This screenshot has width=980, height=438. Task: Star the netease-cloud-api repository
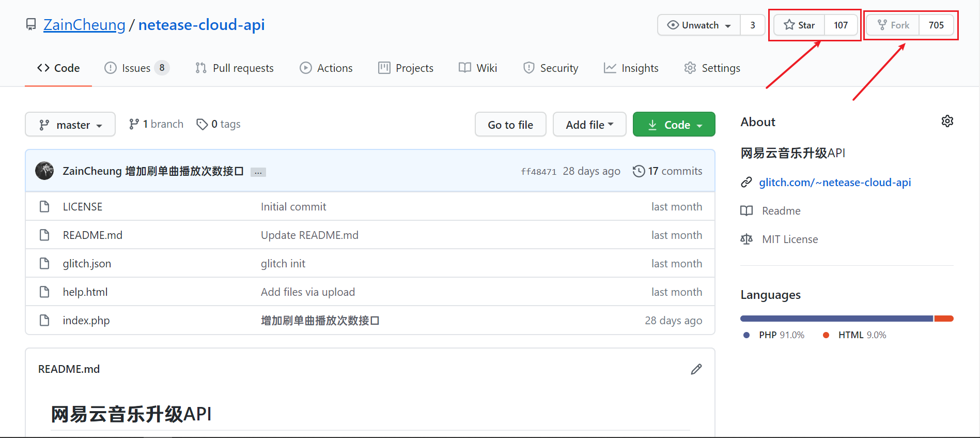click(x=799, y=25)
